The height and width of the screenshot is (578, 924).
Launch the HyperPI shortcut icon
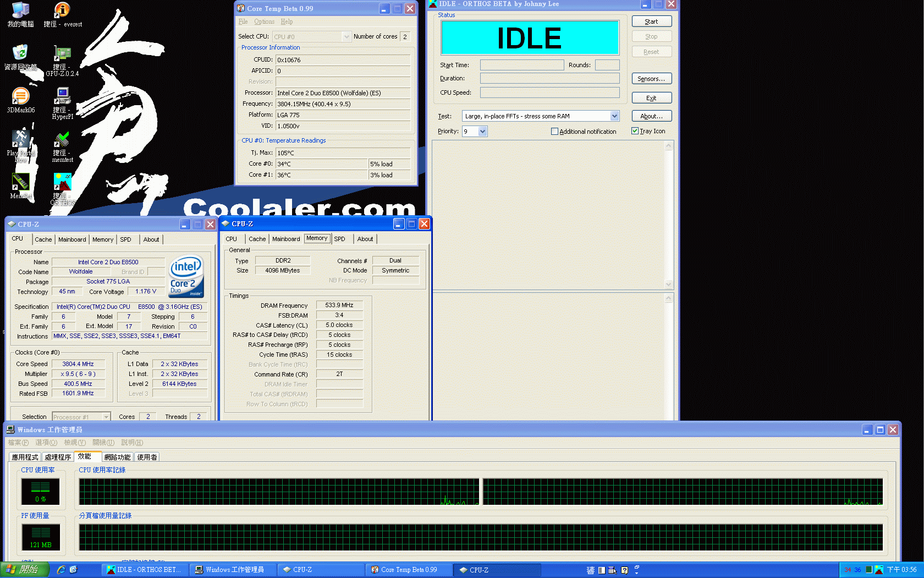[x=62, y=96]
